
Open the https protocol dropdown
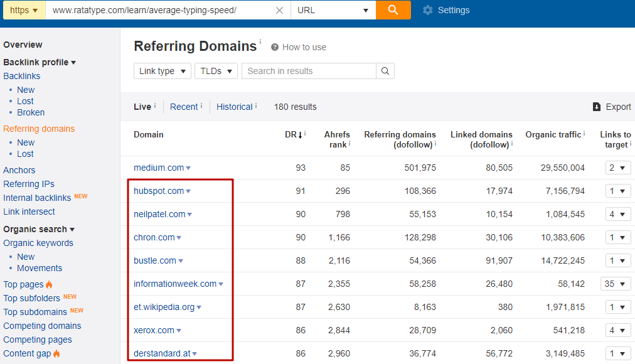click(x=24, y=10)
